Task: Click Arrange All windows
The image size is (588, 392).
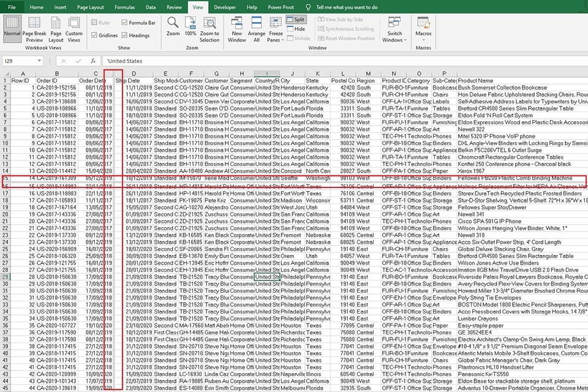Action: click(257, 28)
